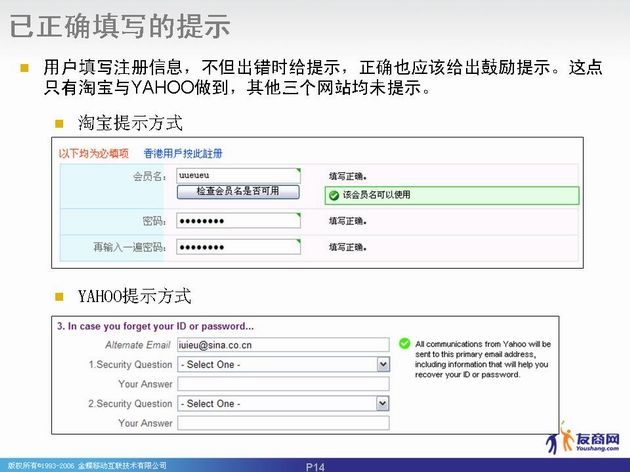630x472 pixels.
Task: Click the P14 page number label
Action: click(x=315, y=466)
